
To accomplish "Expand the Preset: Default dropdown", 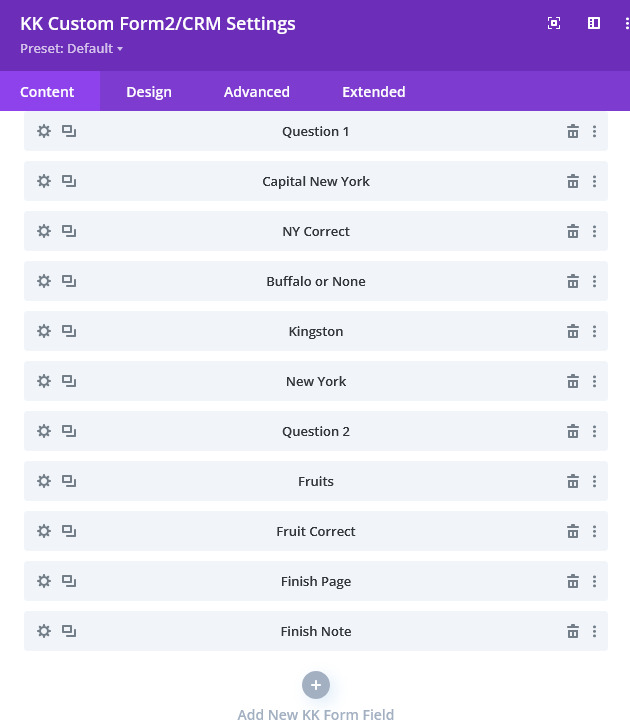I will tap(72, 49).
